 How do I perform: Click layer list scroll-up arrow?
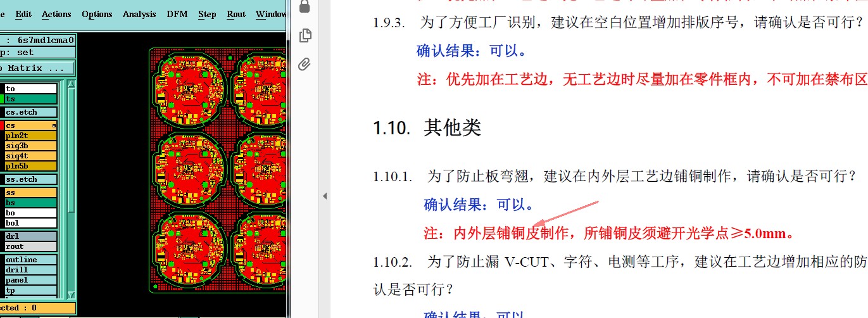(72, 85)
